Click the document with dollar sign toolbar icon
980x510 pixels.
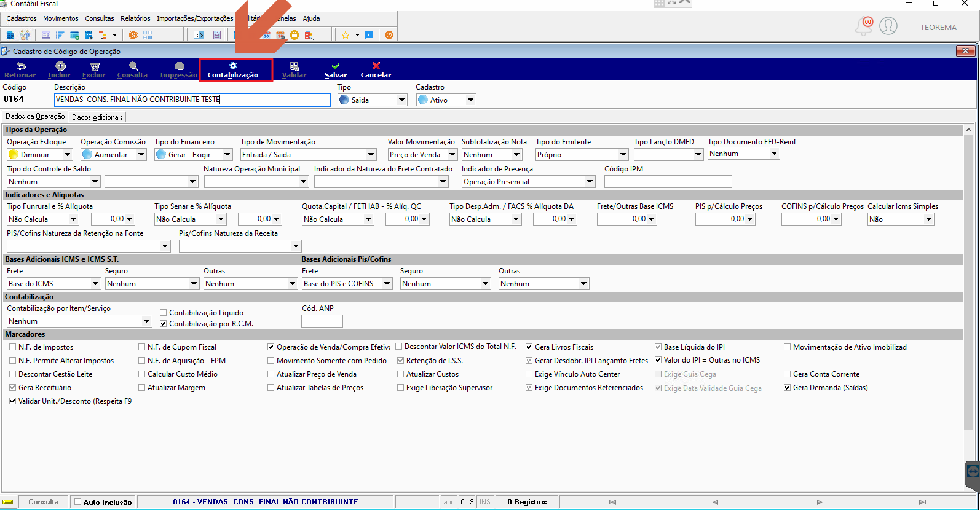(199, 35)
